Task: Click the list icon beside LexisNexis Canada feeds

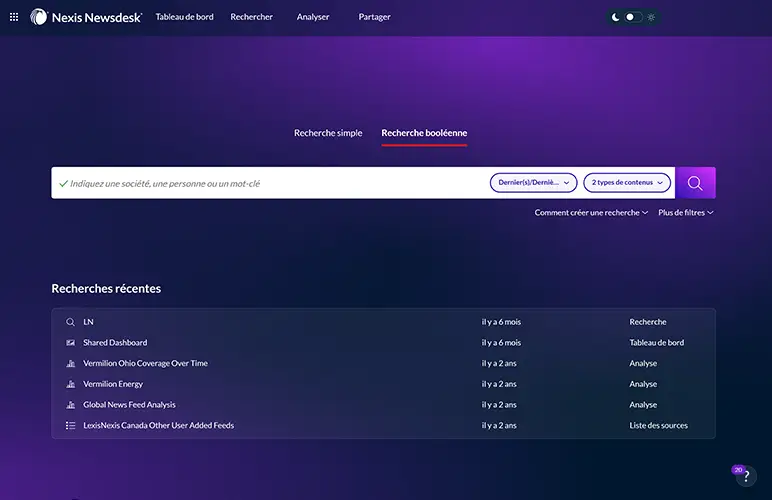Action: point(70,426)
